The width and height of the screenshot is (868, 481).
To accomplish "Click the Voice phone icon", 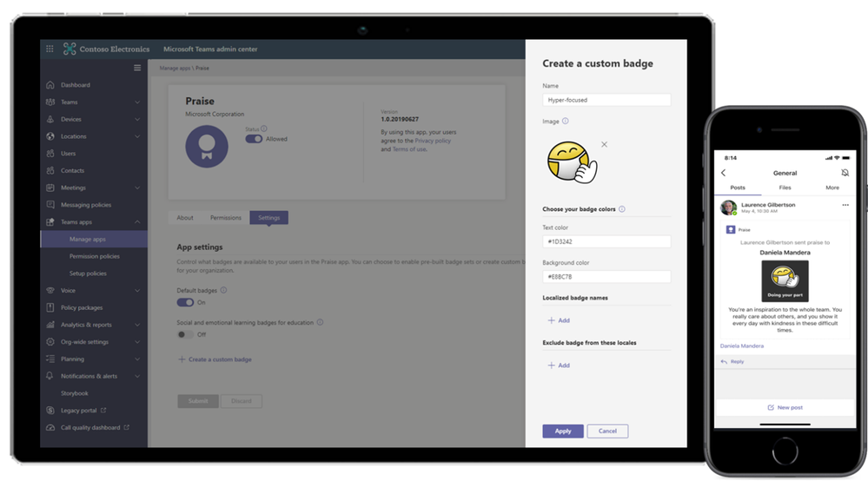I will click(x=50, y=290).
